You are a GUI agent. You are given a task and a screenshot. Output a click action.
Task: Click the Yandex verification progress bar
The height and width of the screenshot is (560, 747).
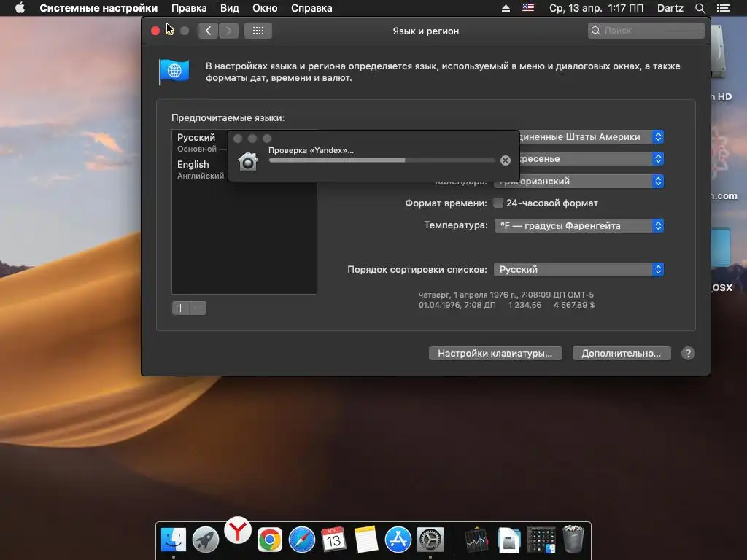(x=382, y=160)
